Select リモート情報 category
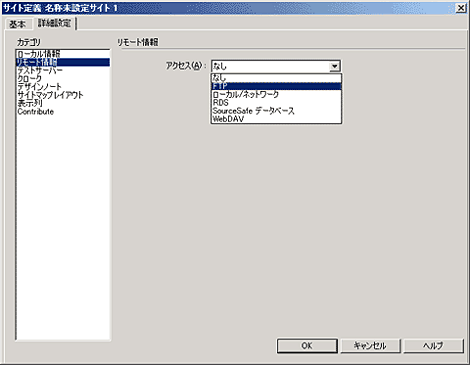 pos(63,62)
